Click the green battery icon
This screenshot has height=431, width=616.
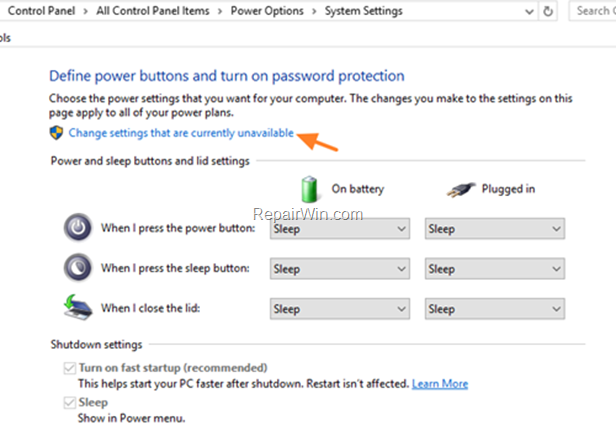pyautogui.click(x=309, y=189)
